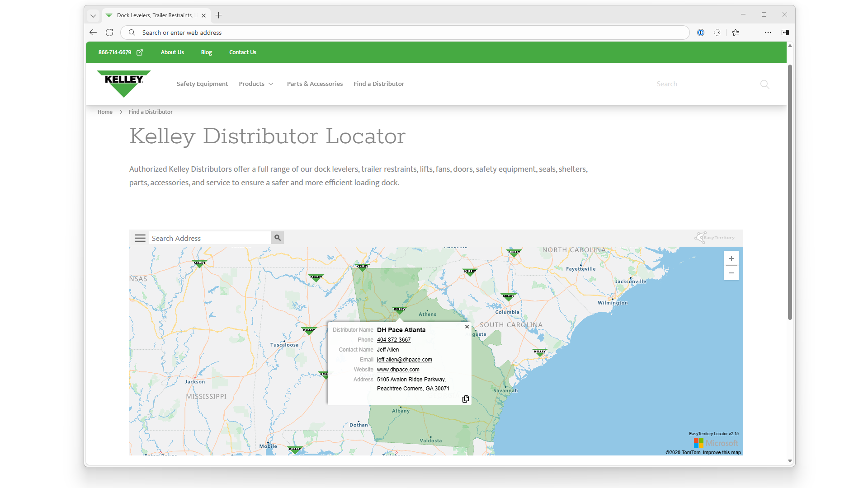Close the DH Pace Atlanta popup

pyautogui.click(x=467, y=327)
